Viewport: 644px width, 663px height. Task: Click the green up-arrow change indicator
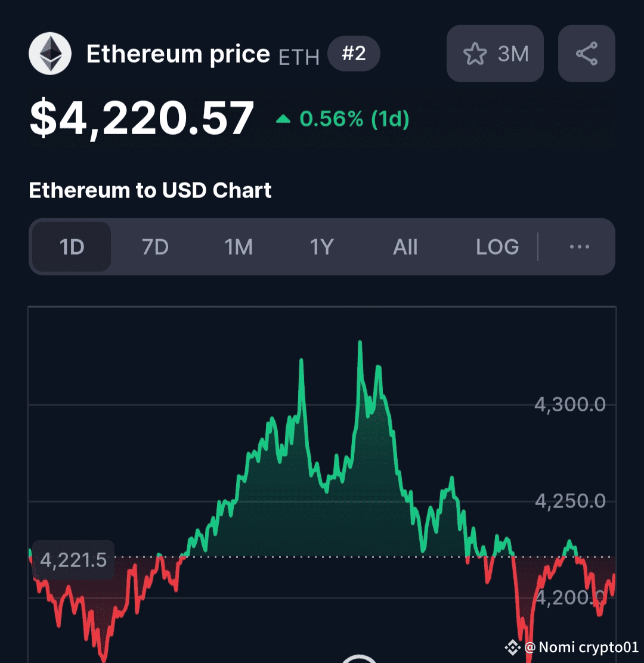pyautogui.click(x=283, y=120)
